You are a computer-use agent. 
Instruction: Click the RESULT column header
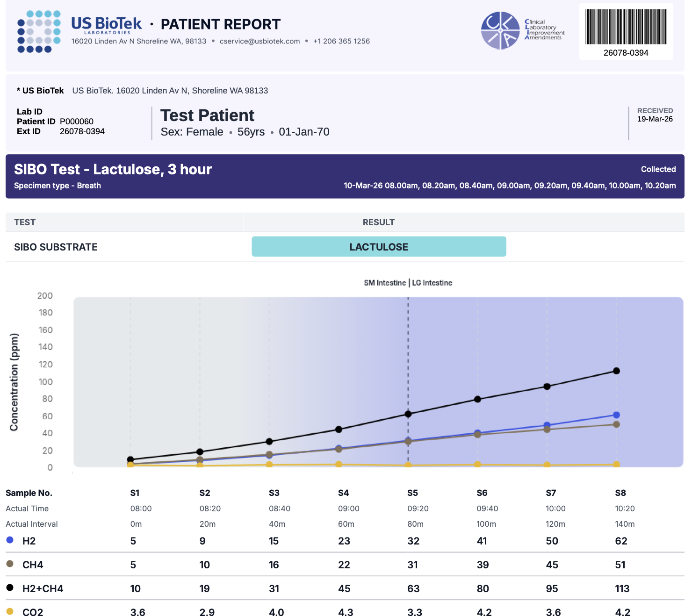point(378,222)
